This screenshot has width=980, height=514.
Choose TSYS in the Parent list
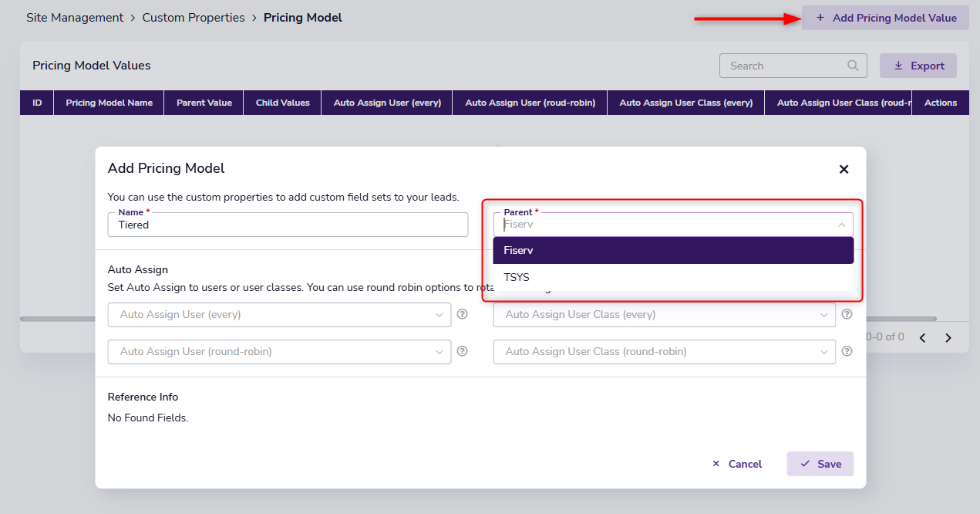click(x=673, y=277)
